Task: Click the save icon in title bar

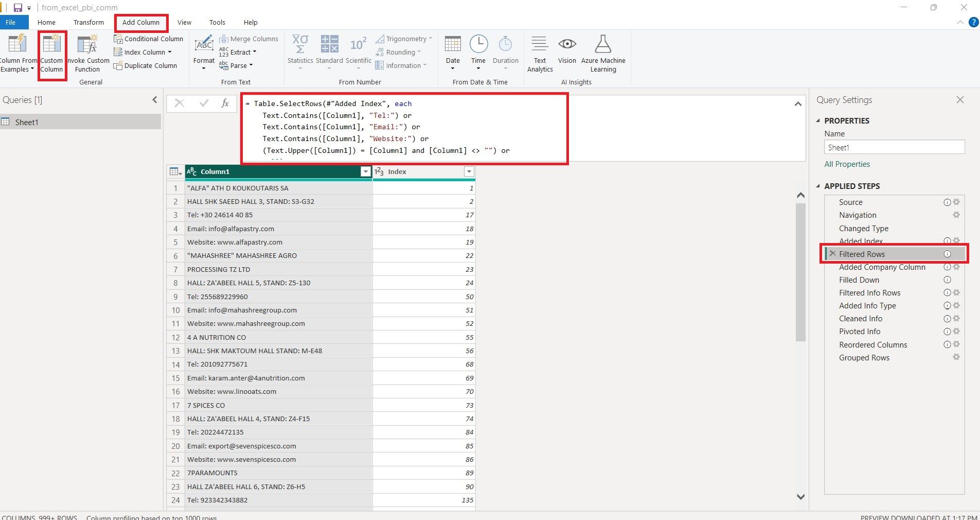Action: click(17, 8)
